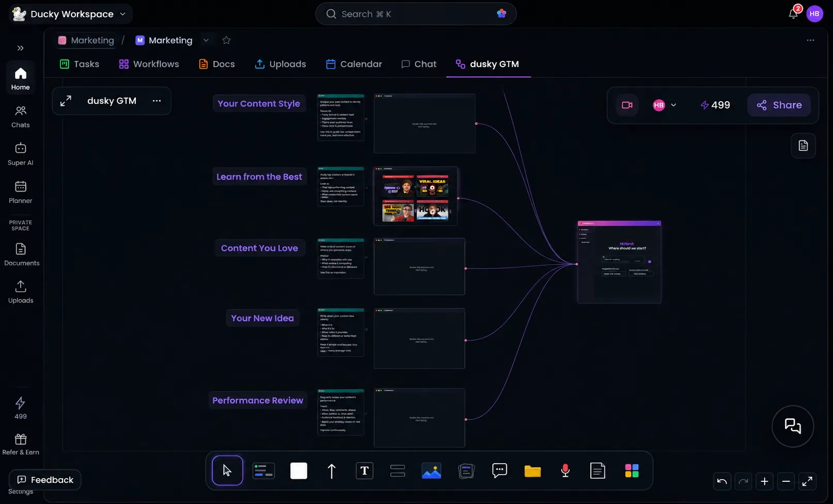Select the Content You Love label
The width and height of the screenshot is (833, 504).
(259, 248)
